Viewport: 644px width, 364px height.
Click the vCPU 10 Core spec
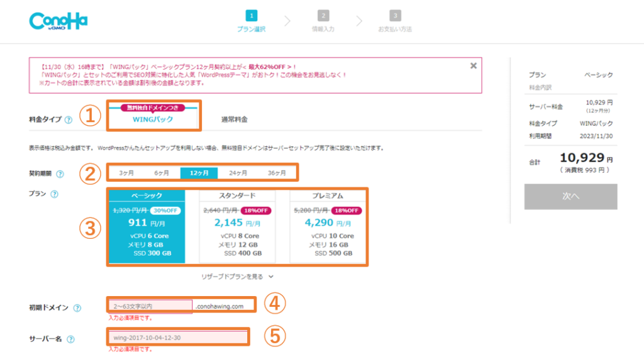pyautogui.click(x=333, y=236)
